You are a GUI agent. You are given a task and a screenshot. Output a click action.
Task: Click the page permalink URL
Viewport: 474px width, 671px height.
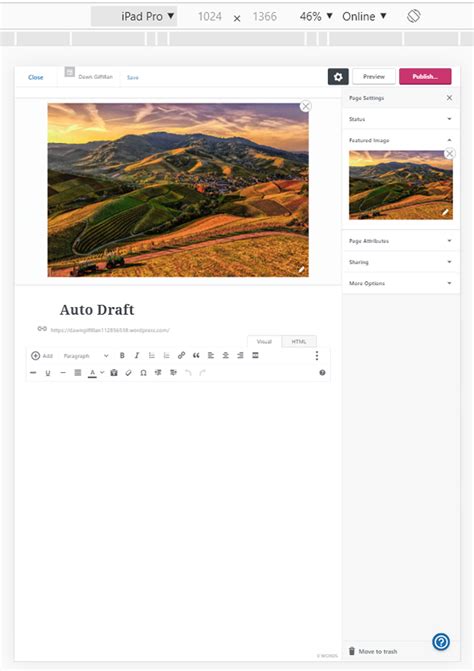110,330
